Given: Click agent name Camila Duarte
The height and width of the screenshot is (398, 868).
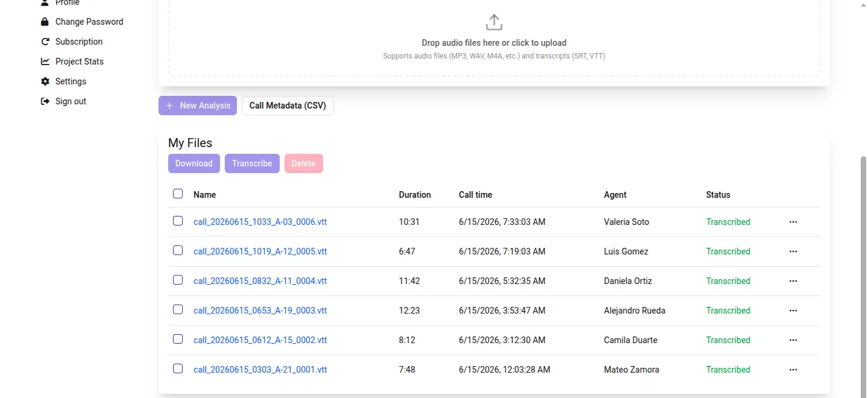Looking at the screenshot, I should point(631,340).
